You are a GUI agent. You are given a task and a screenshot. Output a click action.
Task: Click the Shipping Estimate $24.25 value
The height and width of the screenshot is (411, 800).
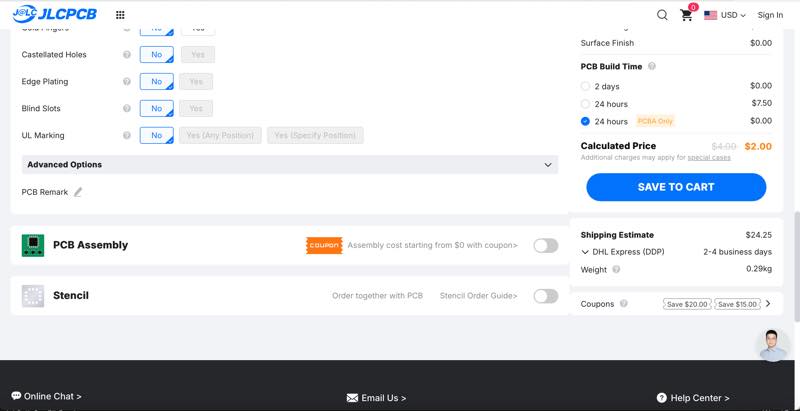coord(758,235)
